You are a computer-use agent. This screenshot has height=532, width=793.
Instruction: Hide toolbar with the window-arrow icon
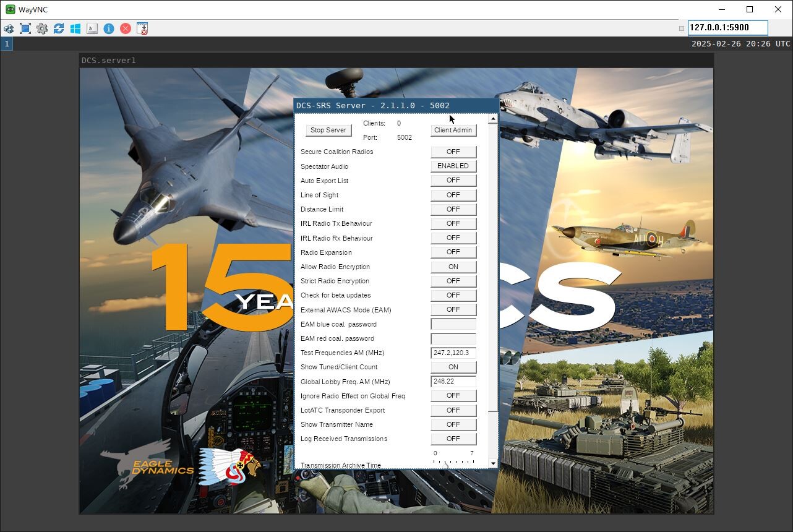142,28
